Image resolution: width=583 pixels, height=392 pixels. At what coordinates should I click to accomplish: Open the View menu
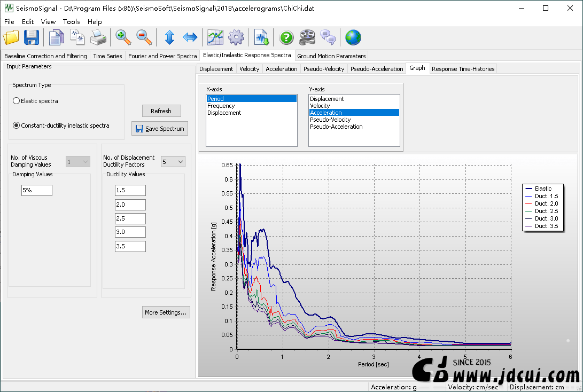pos(48,21)
